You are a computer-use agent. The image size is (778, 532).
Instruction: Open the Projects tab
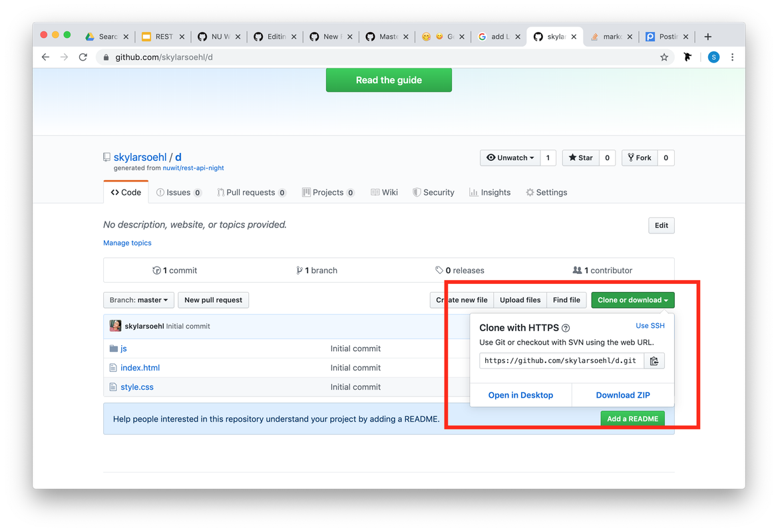(x=329, y=192)
